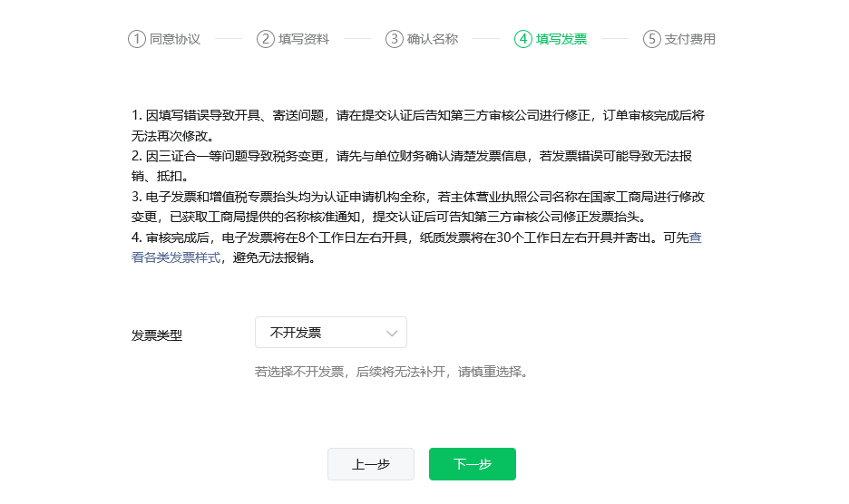Image resolution: width=849 pixels, height=504 pixels.
Task: Click the step 1 circle icon
Action: pyautogui.click(x=137, y=39)
